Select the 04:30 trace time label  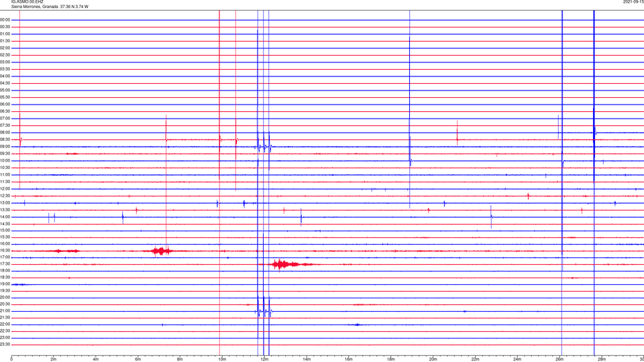[5, 83]
